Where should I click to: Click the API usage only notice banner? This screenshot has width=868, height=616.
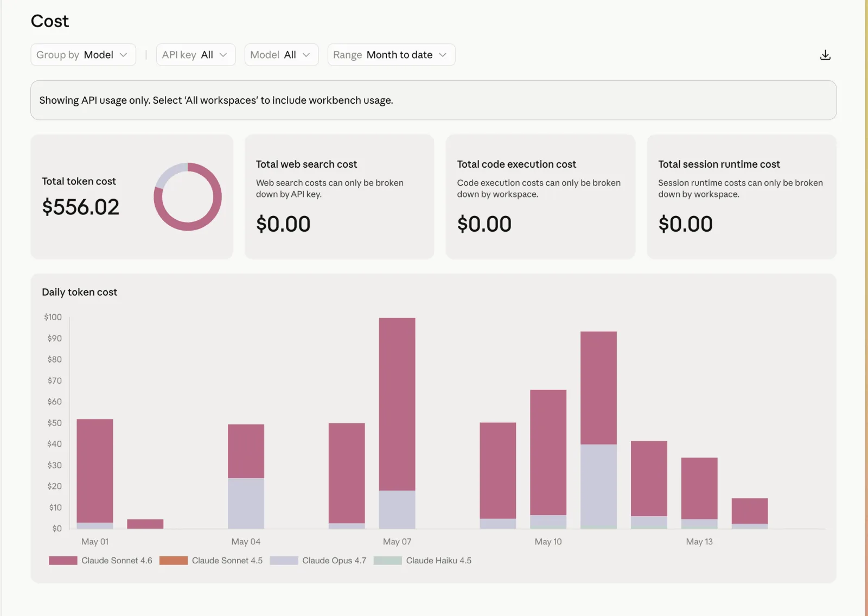point(433,100)
